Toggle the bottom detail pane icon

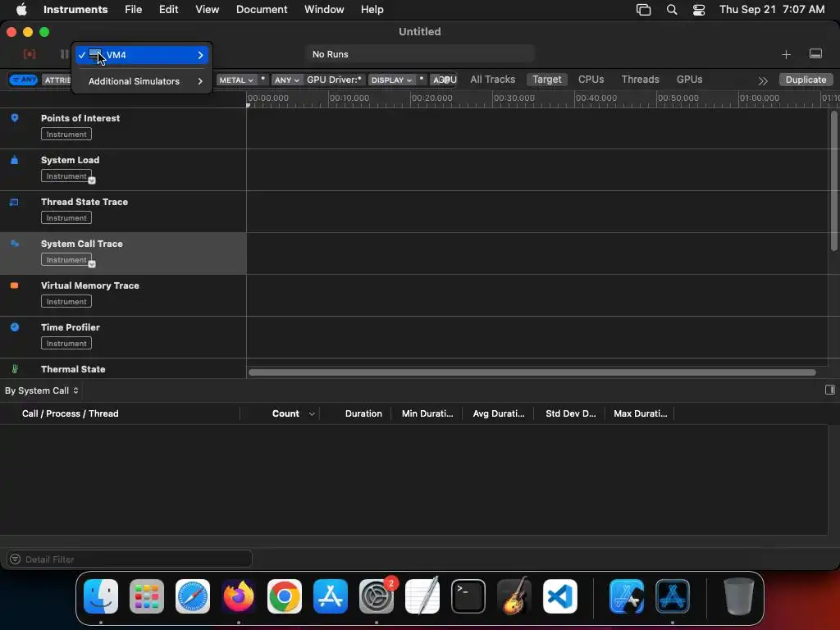coord(815,54)
